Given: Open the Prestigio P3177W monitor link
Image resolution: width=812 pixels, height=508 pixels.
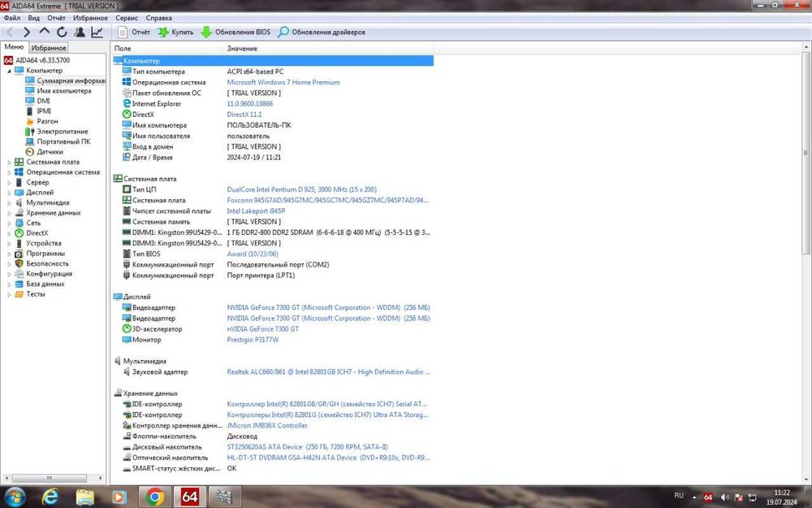Looking at the screenshot, I should coord(253,340).
